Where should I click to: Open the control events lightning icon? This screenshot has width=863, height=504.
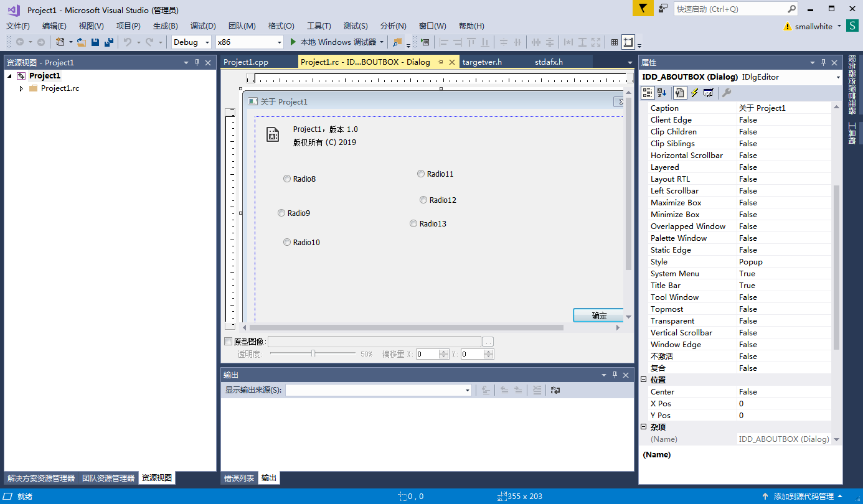coord(694,93)
